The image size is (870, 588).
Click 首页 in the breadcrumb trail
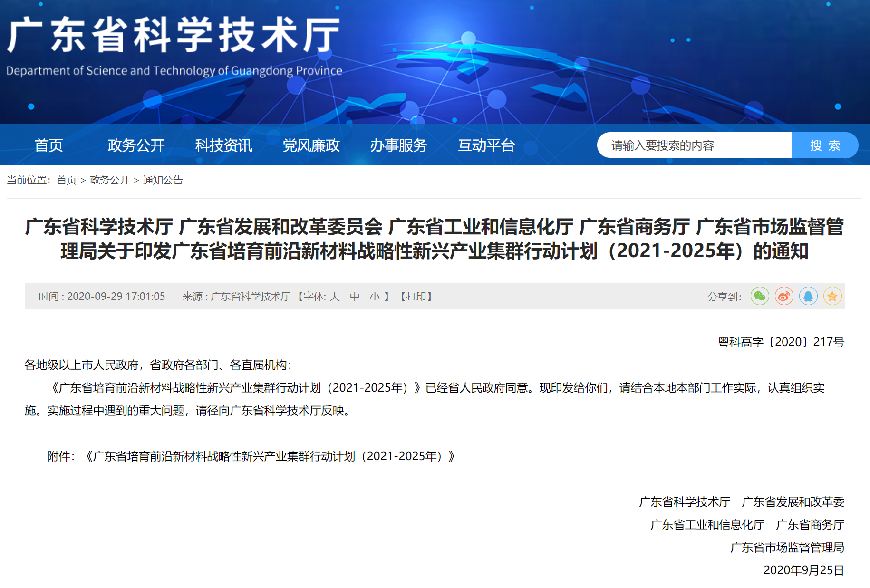coord(67,180)
